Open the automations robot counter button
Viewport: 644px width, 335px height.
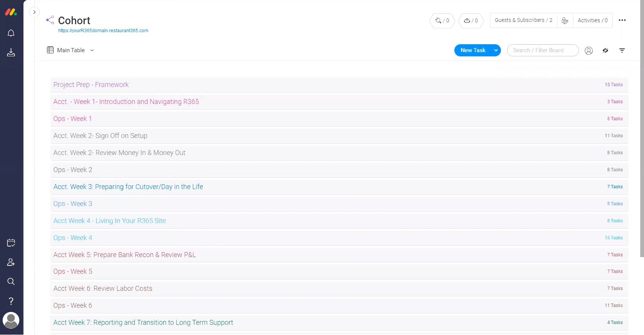(471, 20)
